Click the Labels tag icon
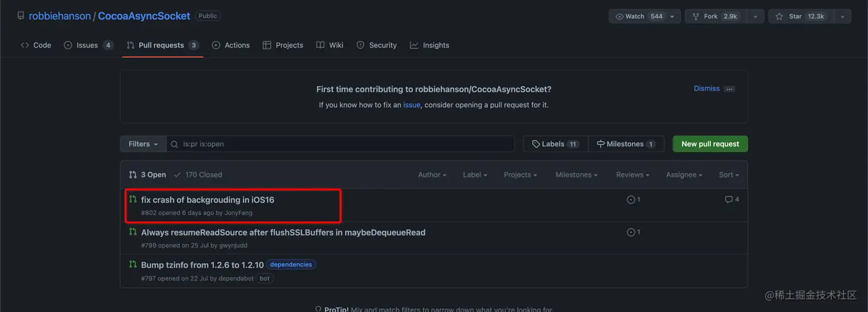The image size is (868, 312). click(536, 144)
